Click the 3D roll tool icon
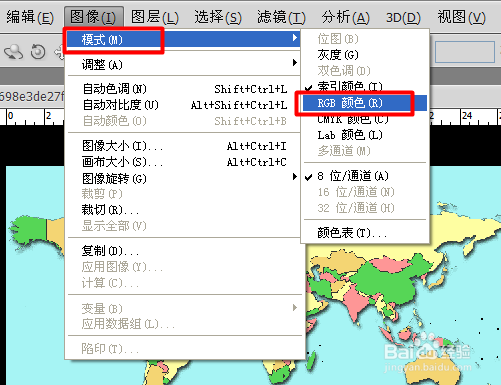The height and width of the screenshot is (385, 501). coord(38,52)
